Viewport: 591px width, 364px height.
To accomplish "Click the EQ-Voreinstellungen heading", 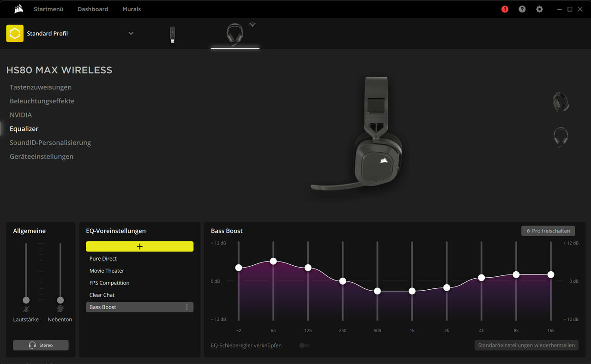I will click(x=116, y=231).
